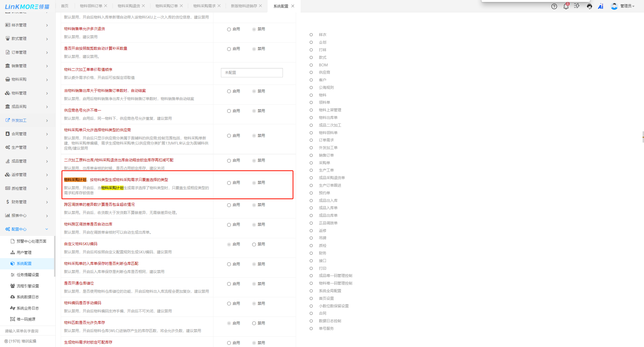
Task: Click the customer service headset icon
Action: (589, 6)
